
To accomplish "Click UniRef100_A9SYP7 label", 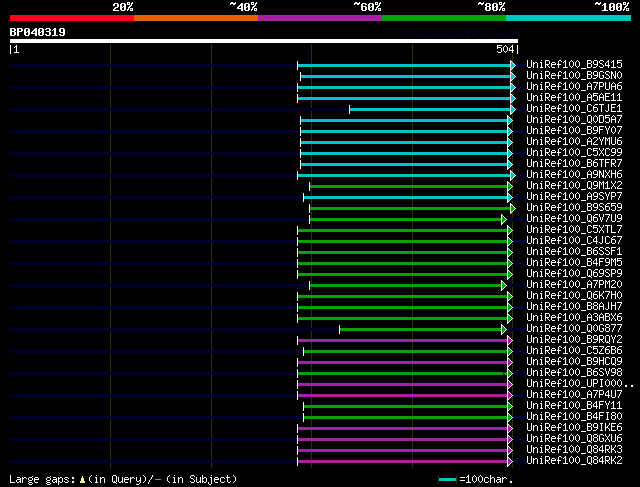I will click(x=574, y=196).
